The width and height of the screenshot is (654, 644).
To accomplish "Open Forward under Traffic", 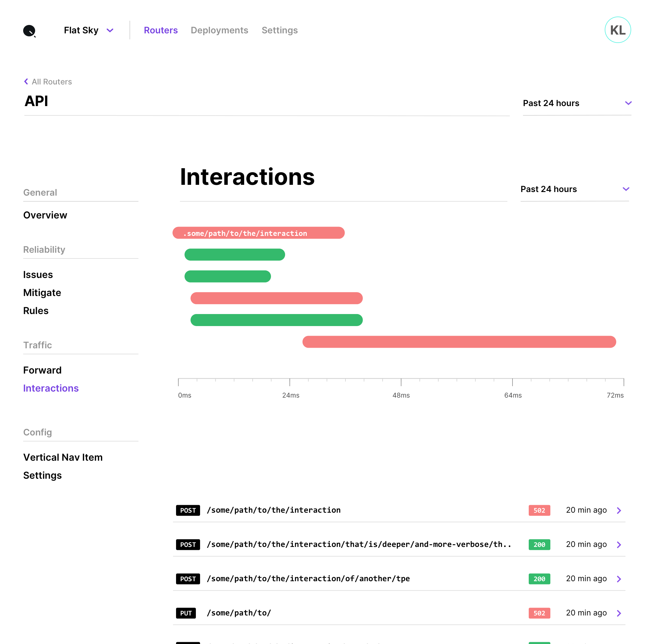I will (x=42, y=370).
